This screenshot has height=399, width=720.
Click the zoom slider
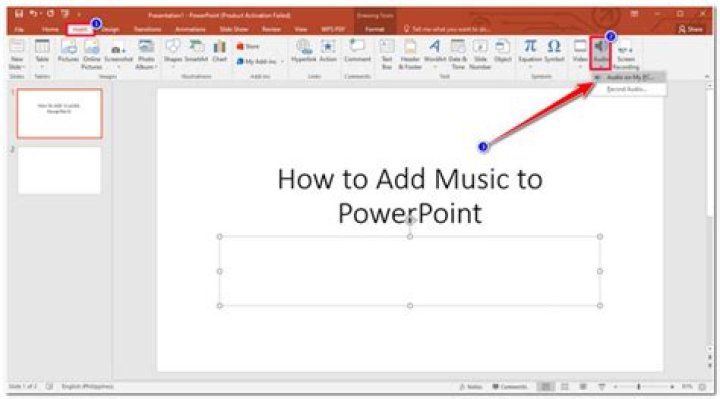coord(643,387)
